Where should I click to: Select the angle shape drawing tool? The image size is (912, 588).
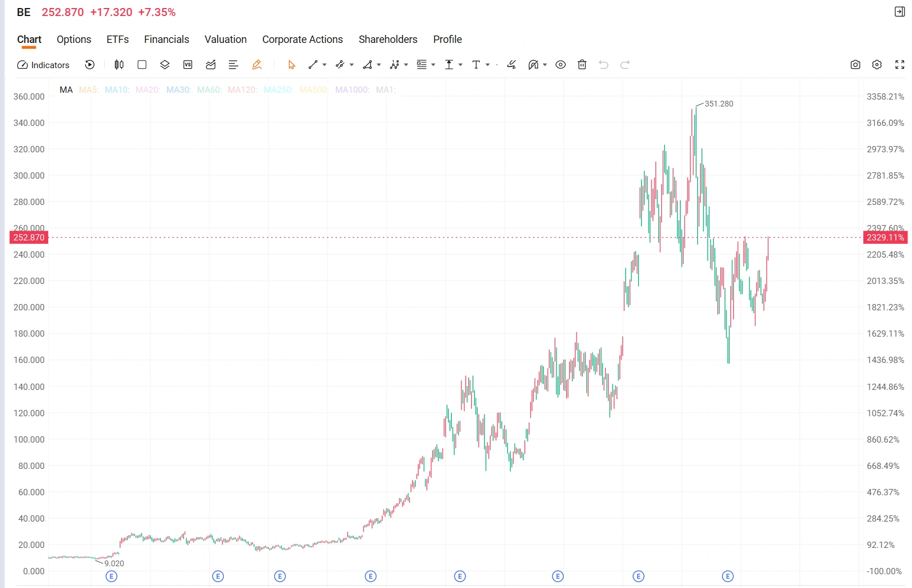368,65
